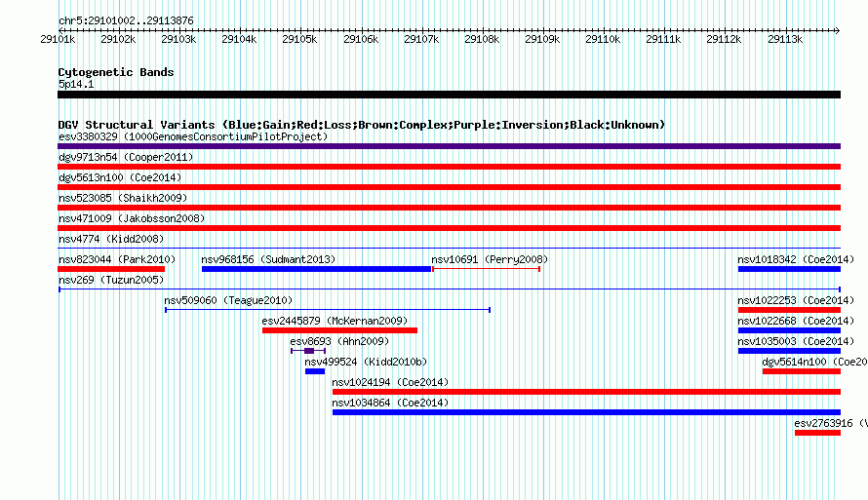
Task: Click the esv2763916 red bar
Action: tap(817, 433)
